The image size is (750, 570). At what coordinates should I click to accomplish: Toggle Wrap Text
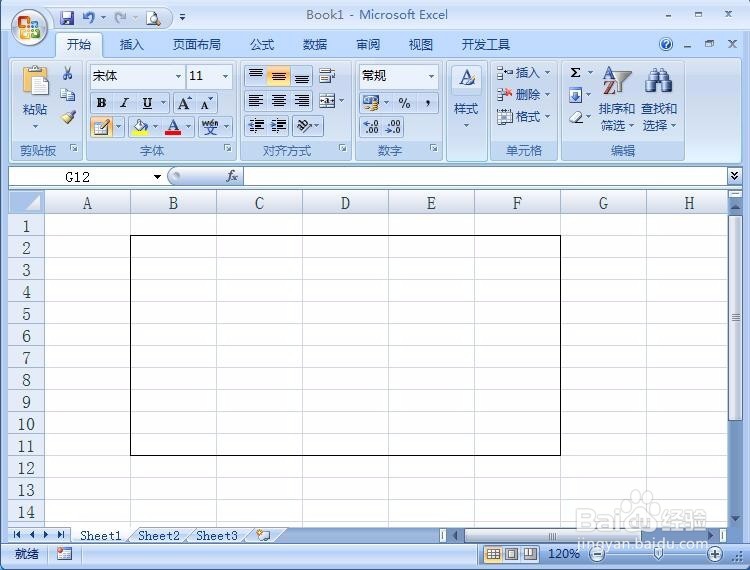point(327,76)
